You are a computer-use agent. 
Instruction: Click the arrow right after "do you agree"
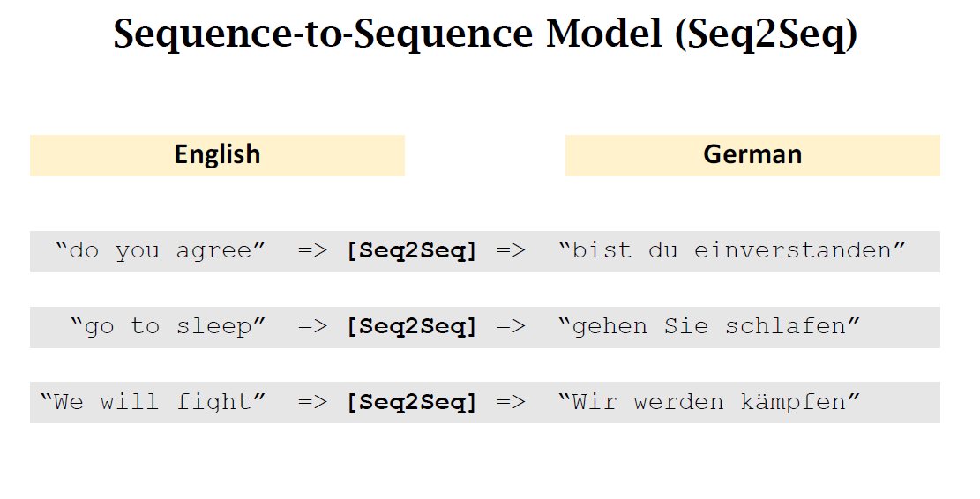[x=312, y=250]
